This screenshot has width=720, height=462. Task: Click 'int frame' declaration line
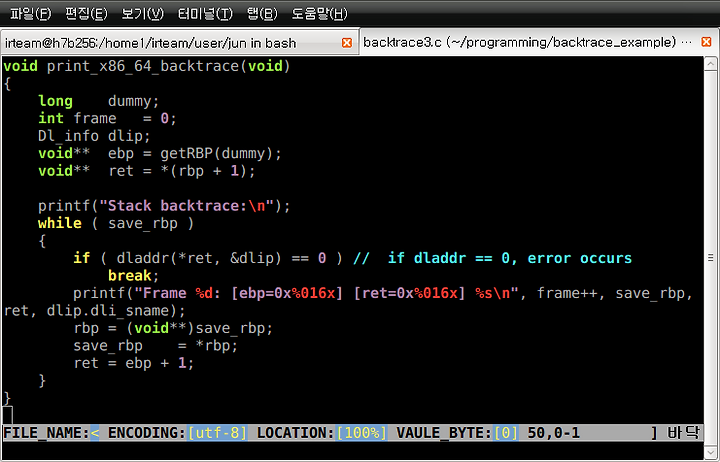click(107, 118)
